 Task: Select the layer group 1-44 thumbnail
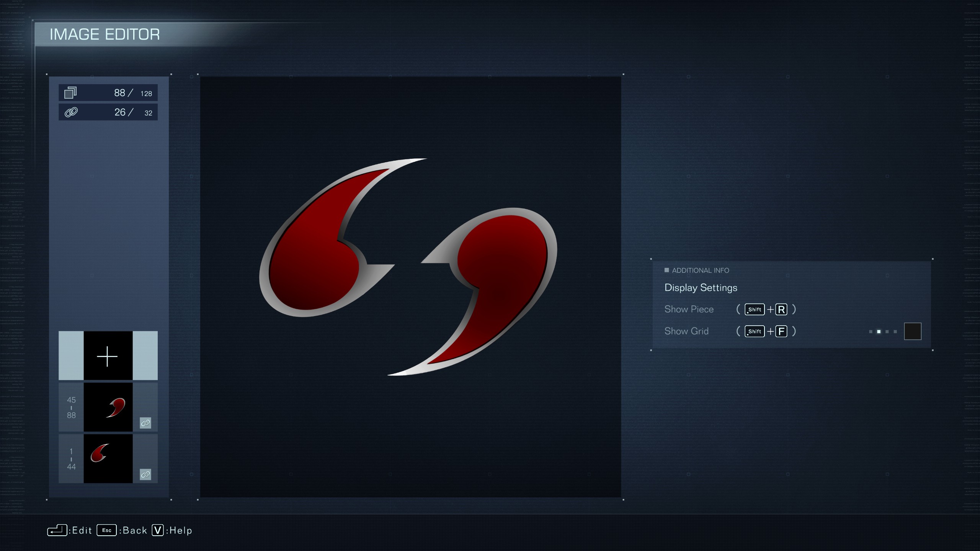point(108,458)
